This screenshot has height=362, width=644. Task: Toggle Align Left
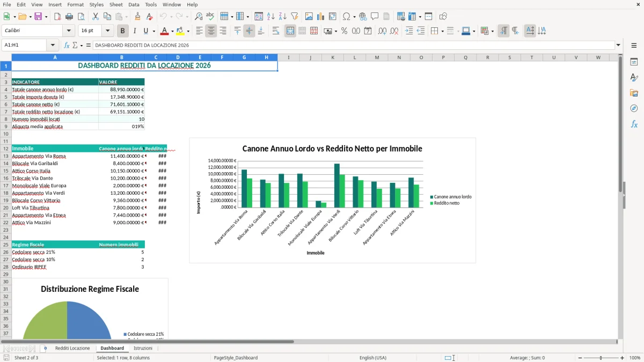coord(199,31)
